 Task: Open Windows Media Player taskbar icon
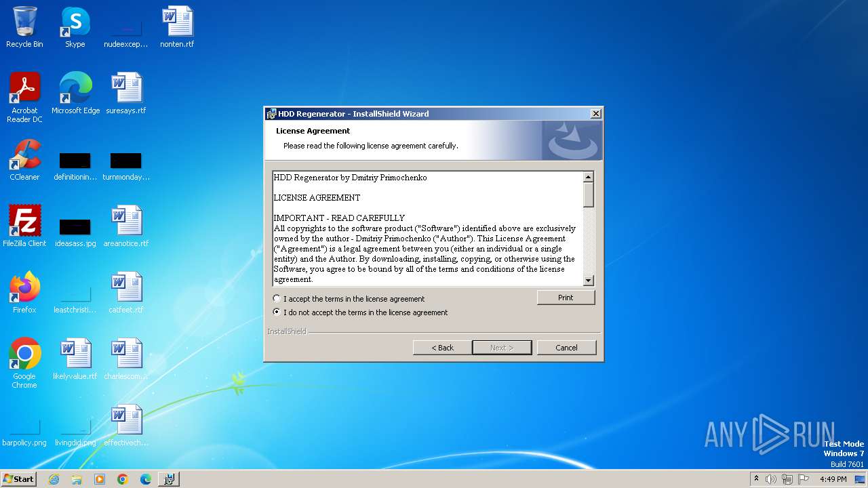100,479
